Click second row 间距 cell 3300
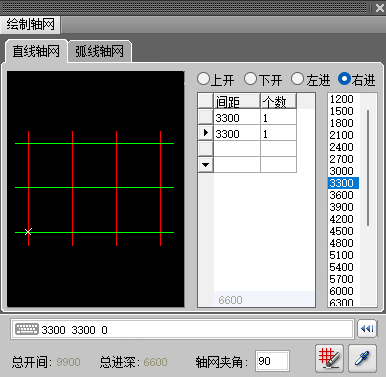 [237, 133]
